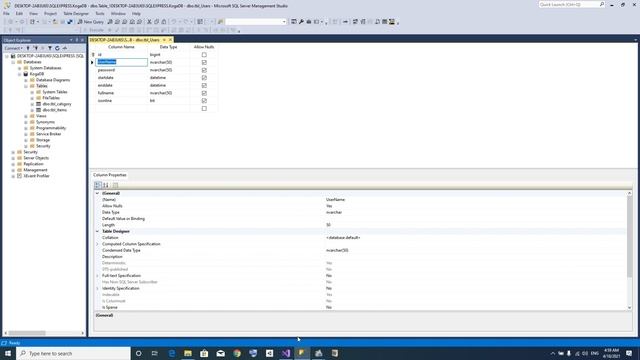This screenshot has height=360, width=640.
Task: Click Object Explorer horizontal scrollbar thumb
Action: [27, 333]
